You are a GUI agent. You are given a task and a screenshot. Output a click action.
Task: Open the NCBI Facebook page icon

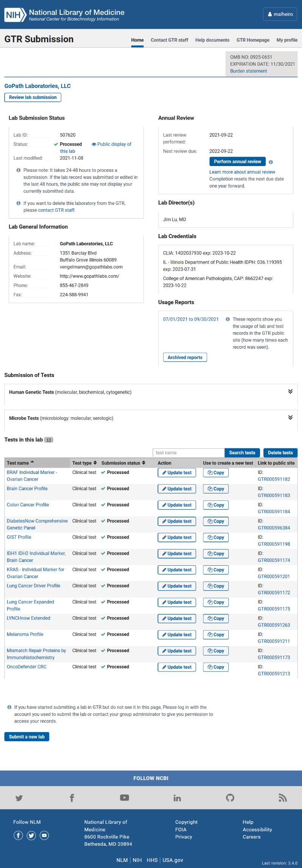(72, 797)
